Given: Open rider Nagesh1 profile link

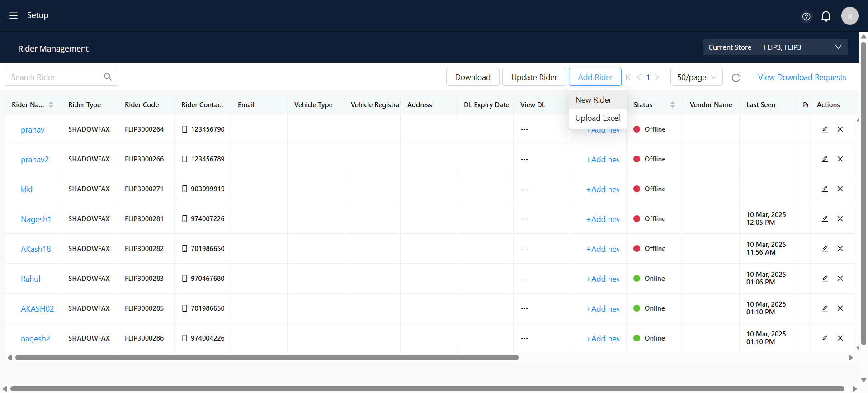Looking at the screenshot, I should pos(36,219).
